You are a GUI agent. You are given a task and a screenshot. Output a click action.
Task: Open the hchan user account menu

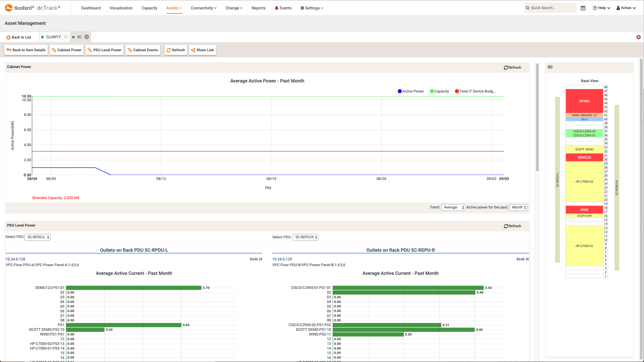(x=626, y=8)
